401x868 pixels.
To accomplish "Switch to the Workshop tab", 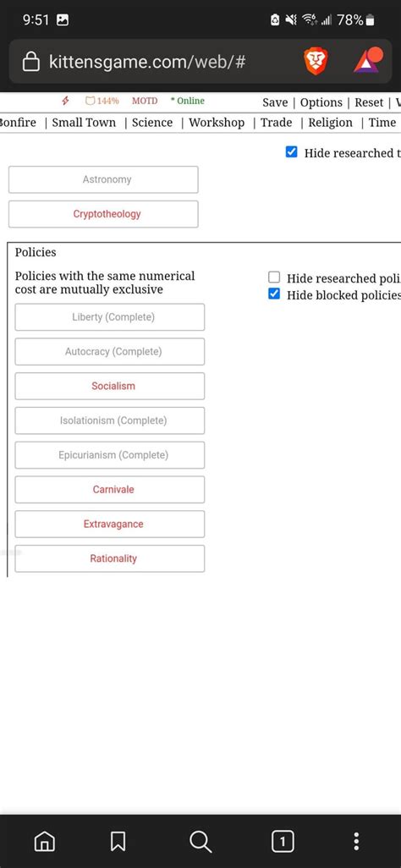I will tap(217, 123).
